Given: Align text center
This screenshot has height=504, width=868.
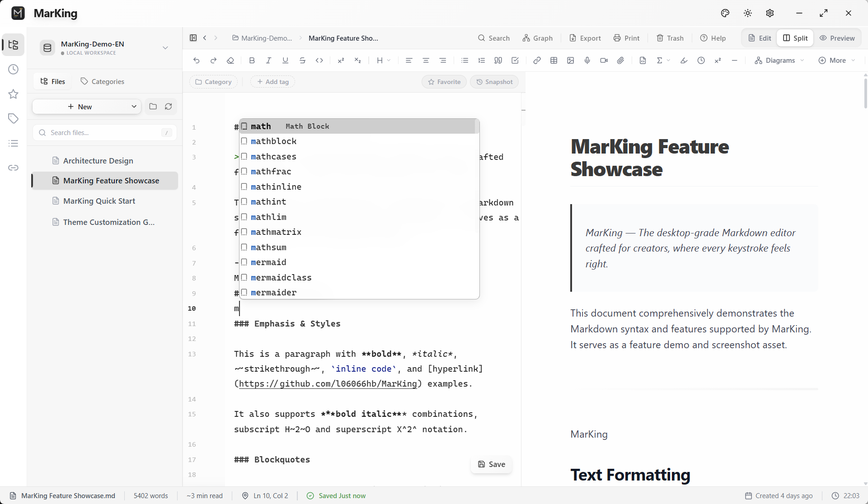Looking at the screenshot, I should 426,61.
